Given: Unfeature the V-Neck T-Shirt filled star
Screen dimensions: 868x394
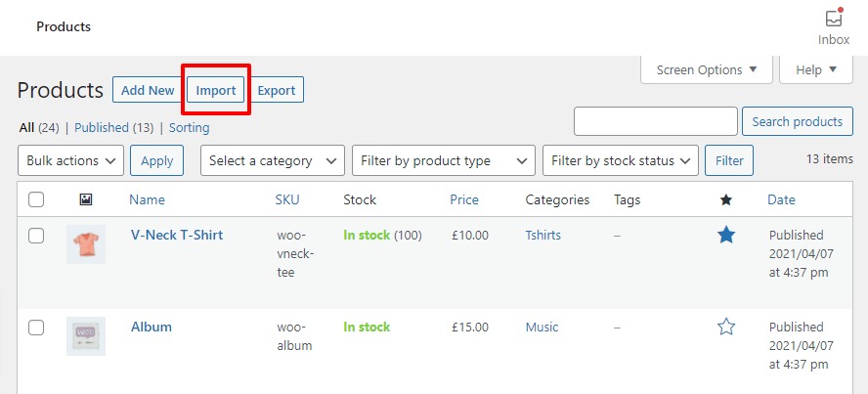Looking at the screenshot, I should 725,236.
